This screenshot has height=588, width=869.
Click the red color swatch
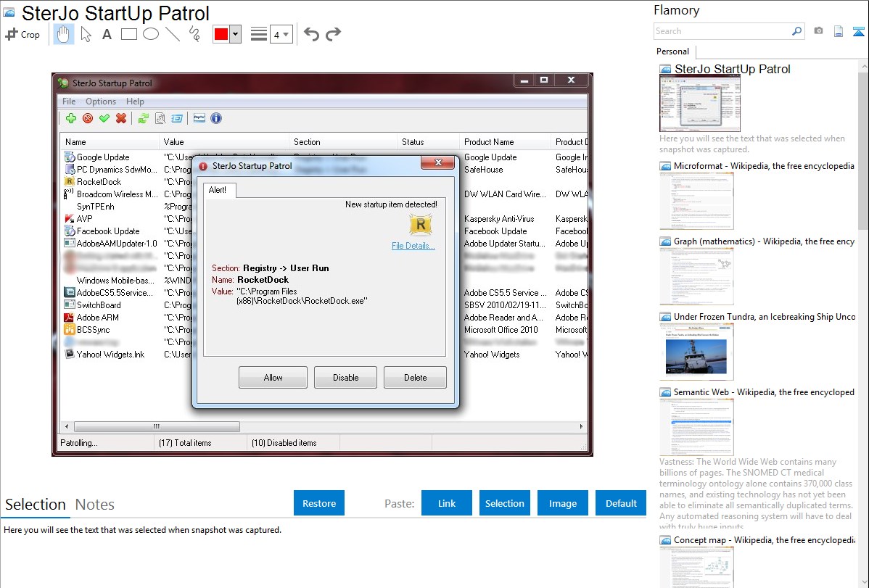(221, 34)
